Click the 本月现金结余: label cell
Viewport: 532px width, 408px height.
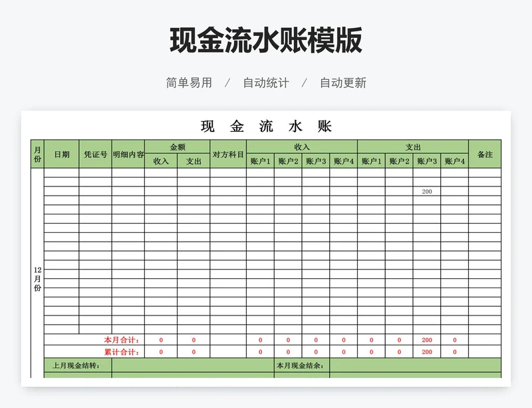302,365
